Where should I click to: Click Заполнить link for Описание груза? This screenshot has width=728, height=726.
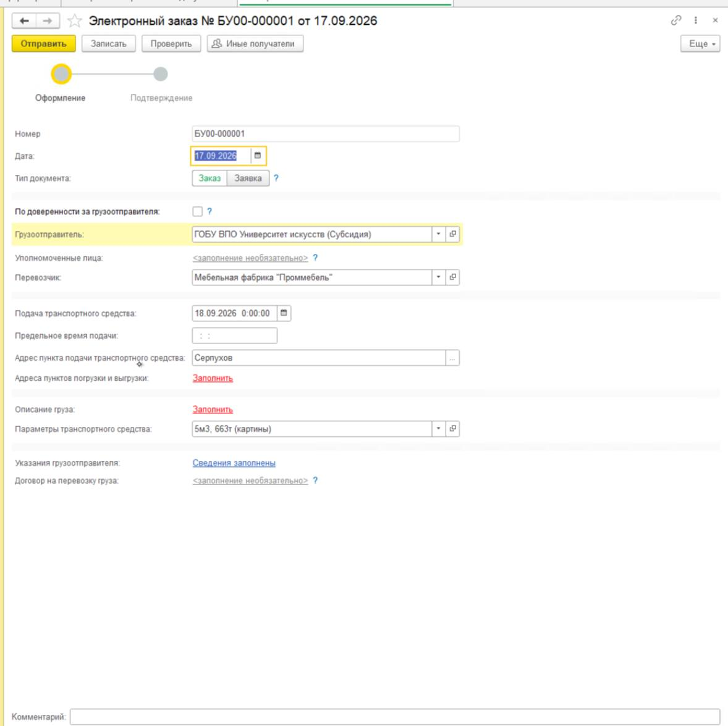[213, 410]
